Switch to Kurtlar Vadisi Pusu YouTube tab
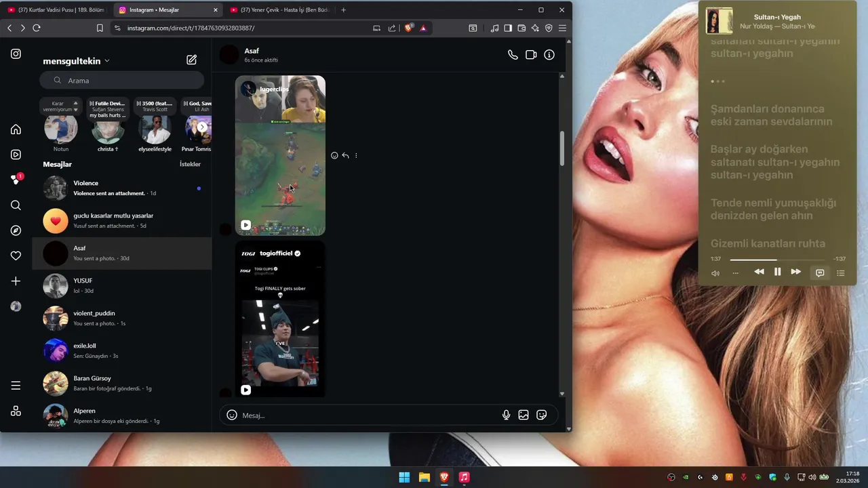This screenshot has width=868, height=488. click(x=57, y=10)
